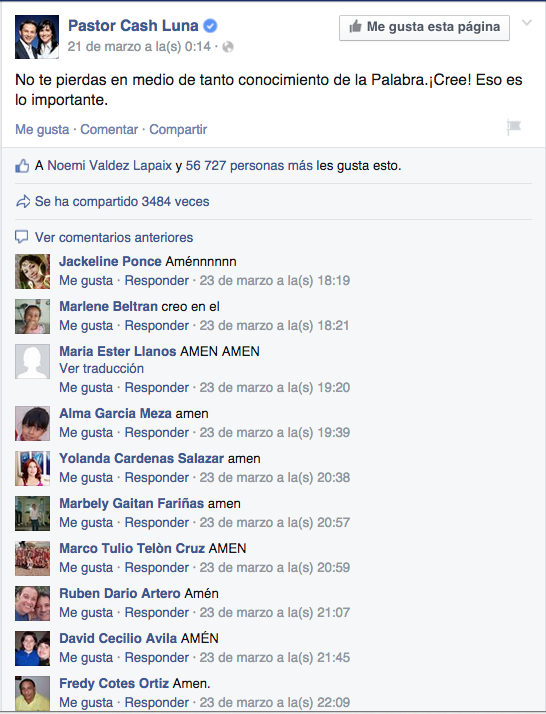546x714 pixels.
Task: Open Jackeline Ponce's avatar thumbnail
Action: tap(32, 271)
